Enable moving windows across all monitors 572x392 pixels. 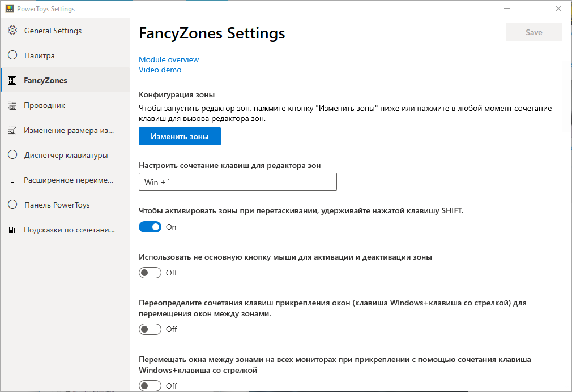pyautogui.click(x=150, y=386)
